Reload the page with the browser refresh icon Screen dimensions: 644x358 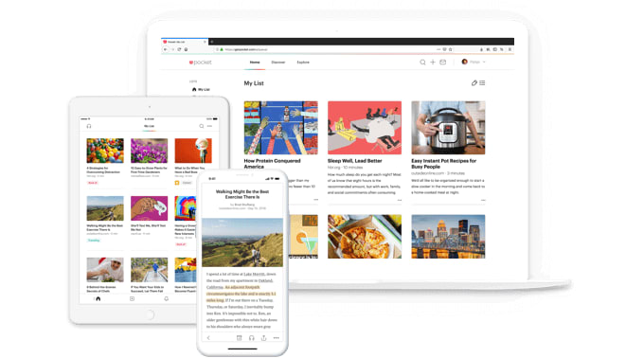(x=179, y=49)
